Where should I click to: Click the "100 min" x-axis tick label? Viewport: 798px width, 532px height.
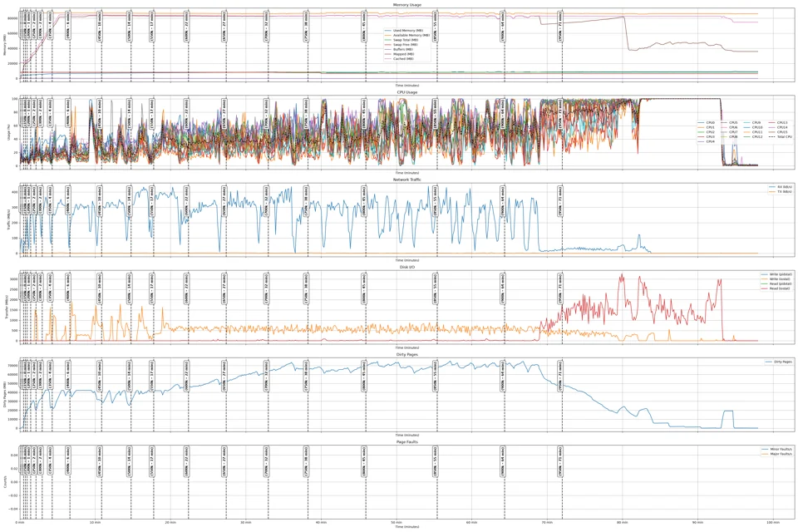[x=773, y=522]
